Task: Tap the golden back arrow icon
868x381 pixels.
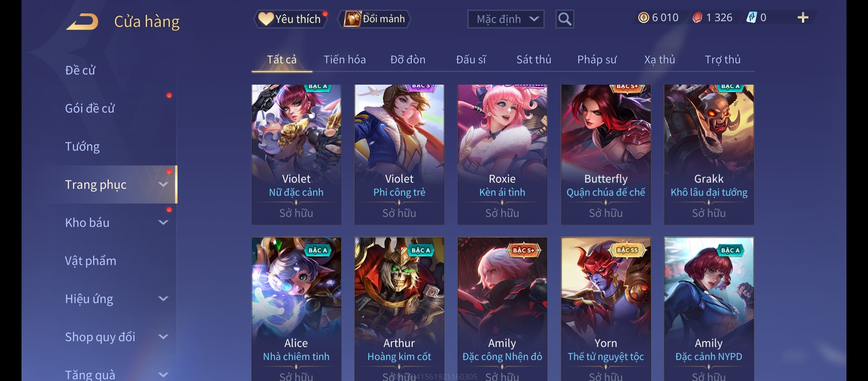Action: click(82, 21)
